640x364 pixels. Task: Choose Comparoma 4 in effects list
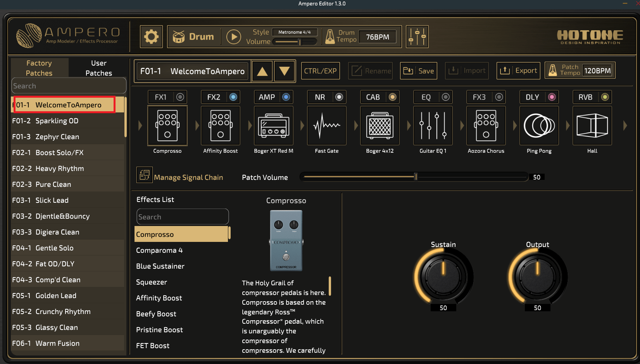coord(181,250)
